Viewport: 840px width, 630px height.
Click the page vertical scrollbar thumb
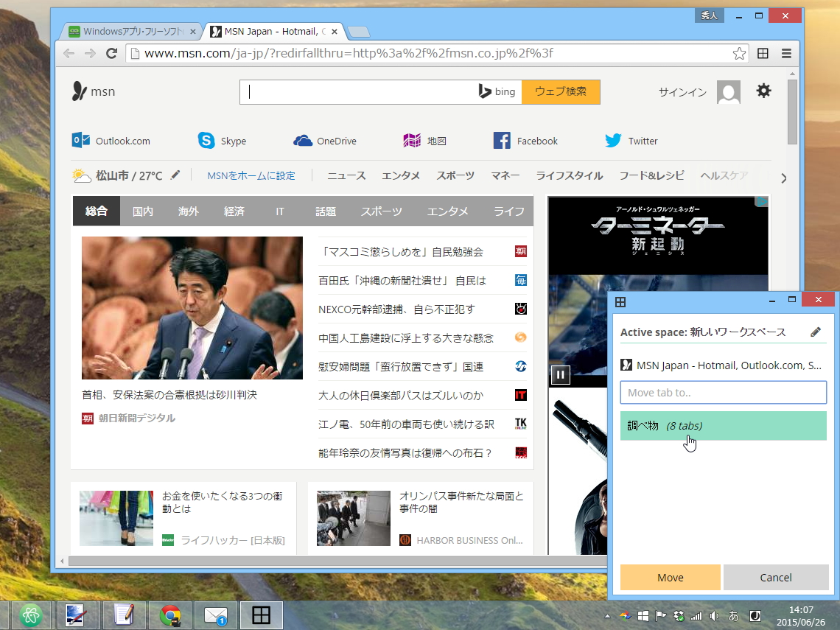[x=792, y=111]
